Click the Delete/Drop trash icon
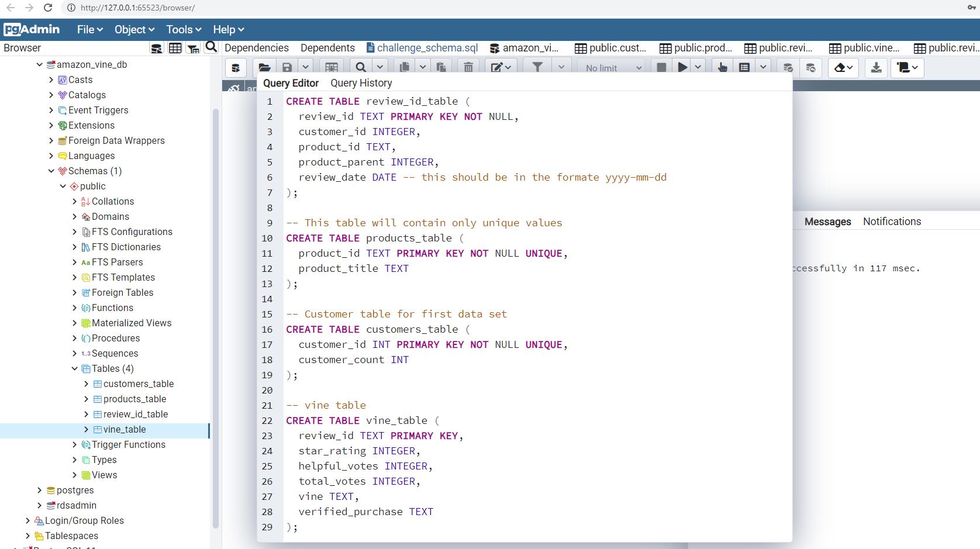The height and width of the screenshot is (549, 980). tap(468, 67)
